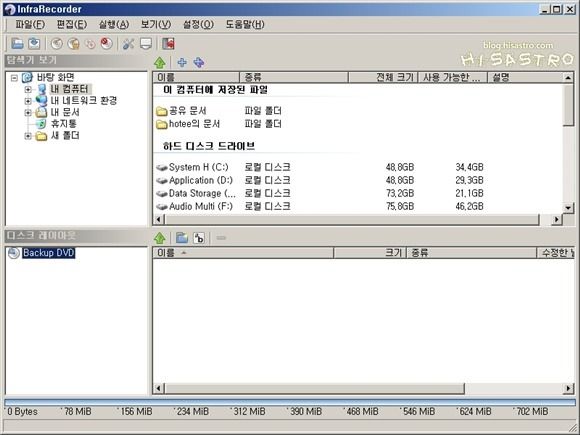Open the 실행(A) menu
Screen dimensions: 580x435
point(114,24)
